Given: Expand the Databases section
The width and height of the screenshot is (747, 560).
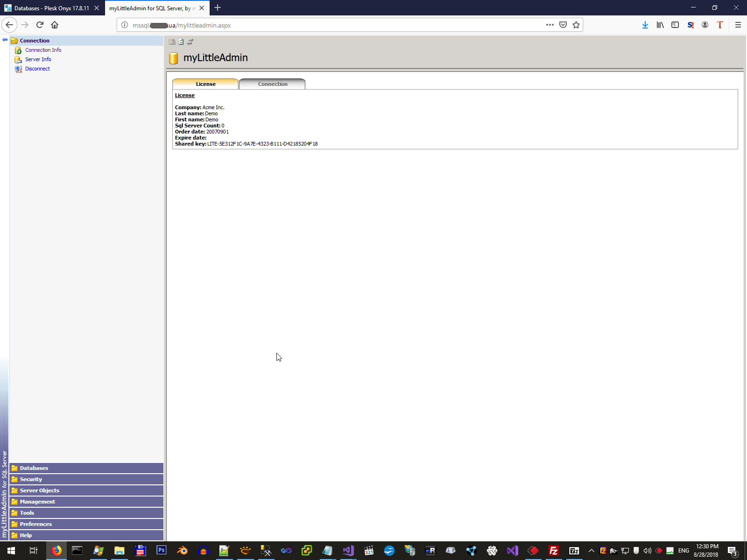Looking at the screenshot, I should point(86,468).
